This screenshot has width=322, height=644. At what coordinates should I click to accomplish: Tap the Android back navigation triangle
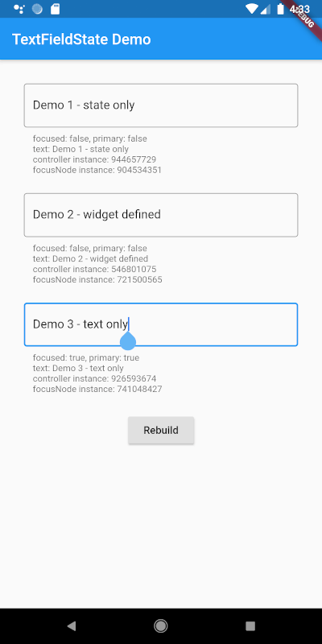(72, 626)
